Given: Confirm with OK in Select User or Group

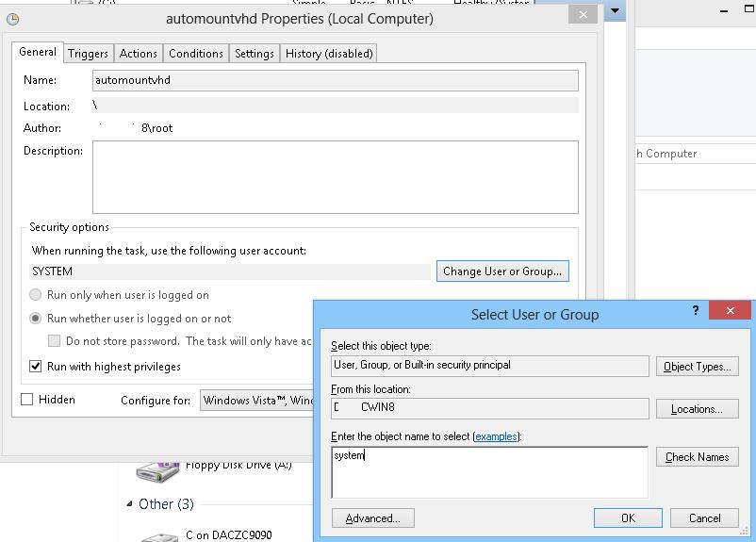Looking at the screenshot, I should (x=628, y=517).
